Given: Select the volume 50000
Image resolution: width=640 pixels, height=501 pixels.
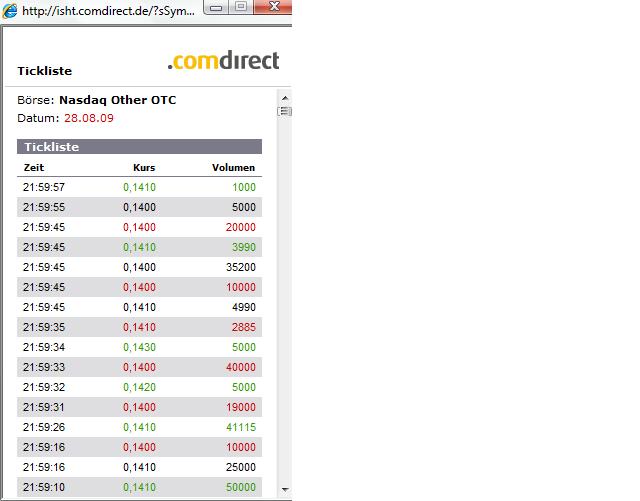Looking at the screenshot, I should tap(241, 488).
